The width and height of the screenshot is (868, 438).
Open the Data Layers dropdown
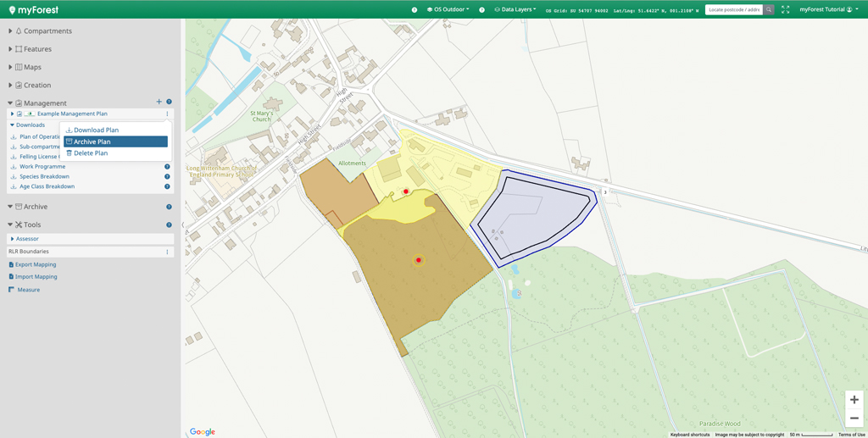tap(515, 9)
